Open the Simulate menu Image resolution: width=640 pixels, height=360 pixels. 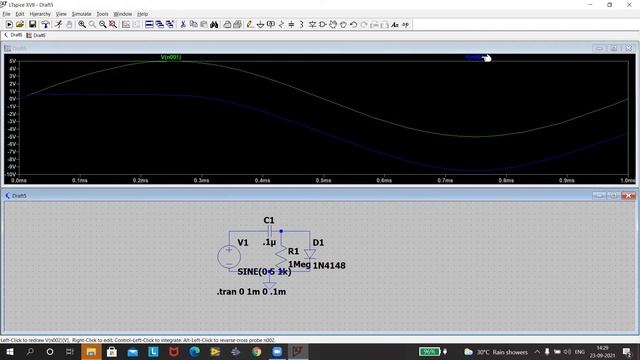click(82, 14)
